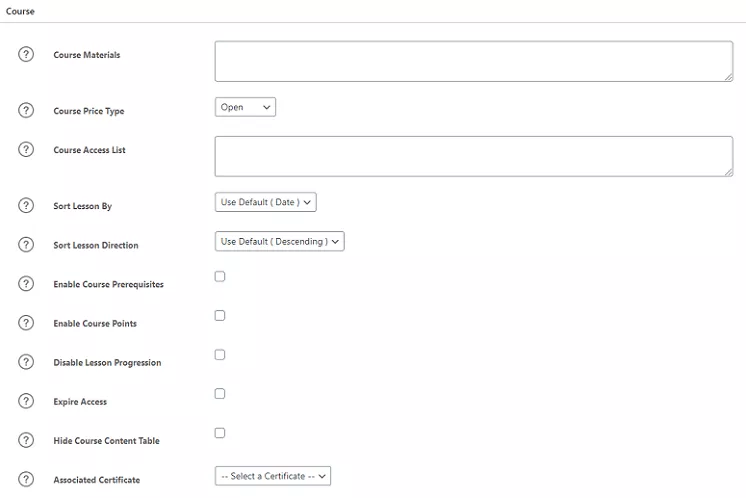Click the help icon next to Course Access List
Screen dimensions: 746x498
pyautogui.click(x=27, y=149)
